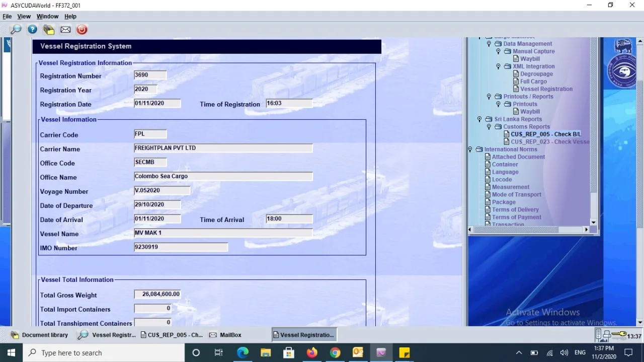Click tree panel horizontal scroll left arrow
Image resolution: width=644 pixels, height=362 pixels.
pyautogui.click(x=471, y=230)
